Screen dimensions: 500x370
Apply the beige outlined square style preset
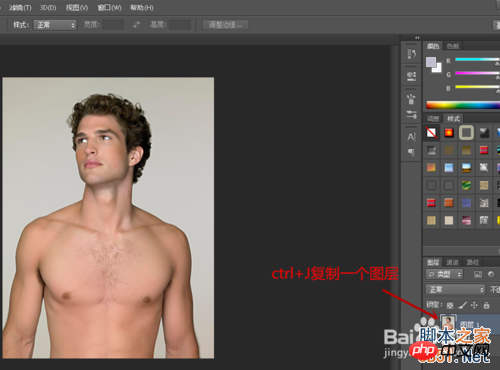point(466,133)
